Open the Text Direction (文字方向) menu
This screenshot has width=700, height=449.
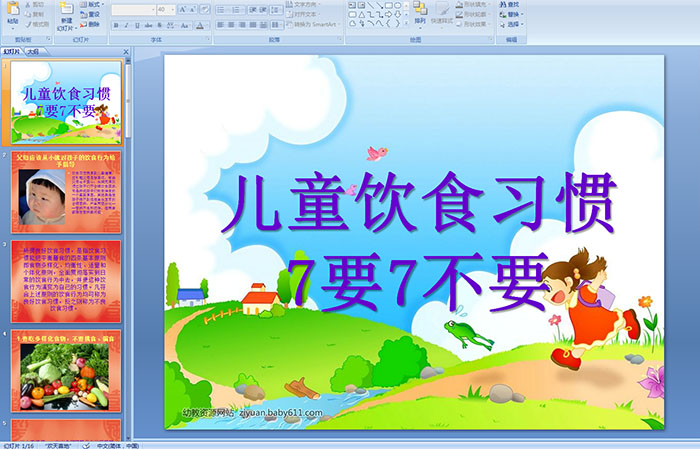tap(303, 4)
